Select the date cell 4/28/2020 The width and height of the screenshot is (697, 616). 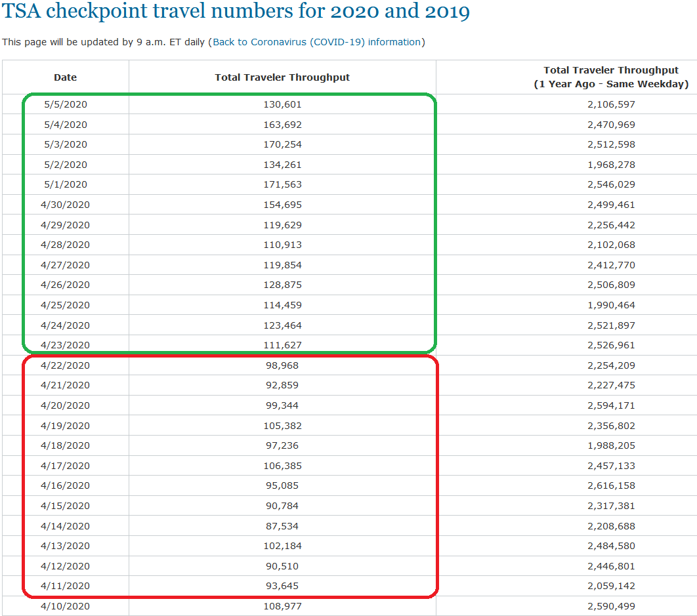tap(66, 245)
